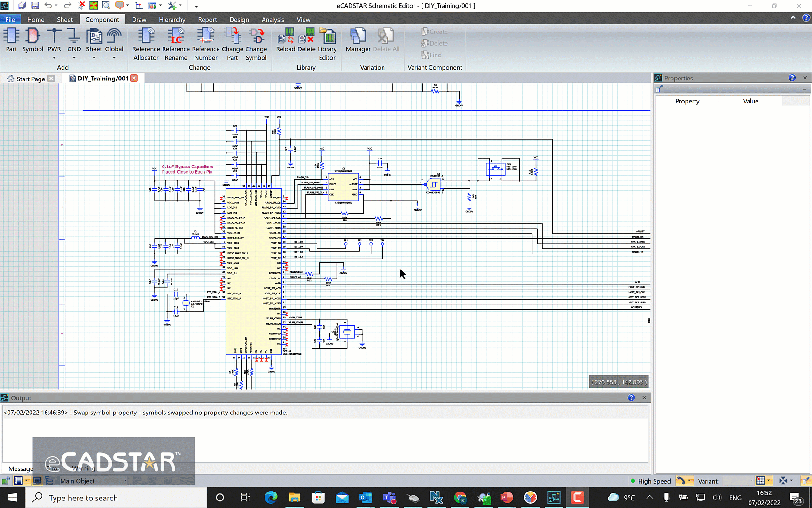812x508 pixels.
Task: Click the High Speed status indicator
Action: (650, 481)
